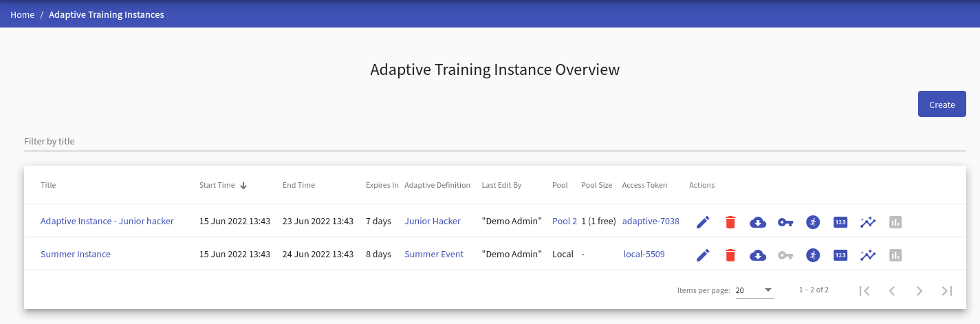Click the Expires In column header

[x=382, y=185]
